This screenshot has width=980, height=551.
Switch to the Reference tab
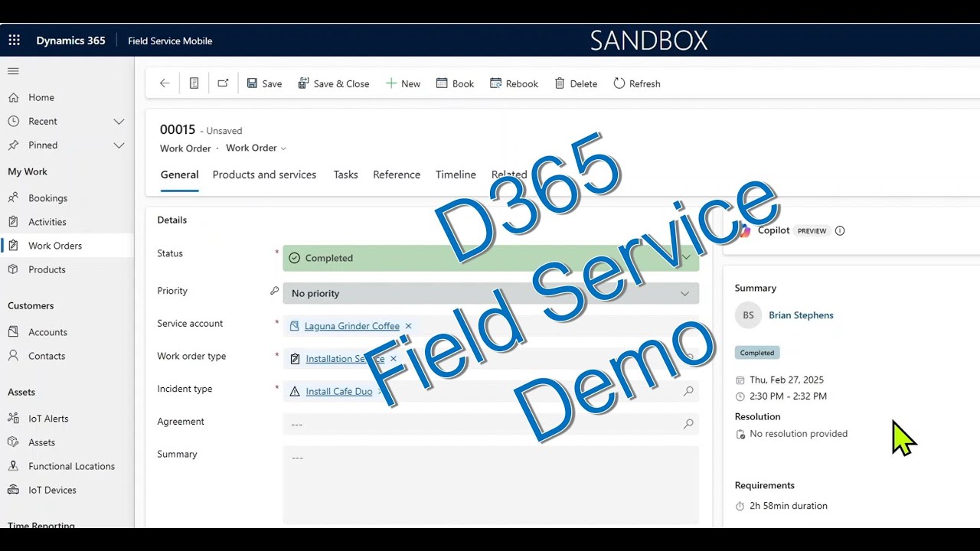397,175
